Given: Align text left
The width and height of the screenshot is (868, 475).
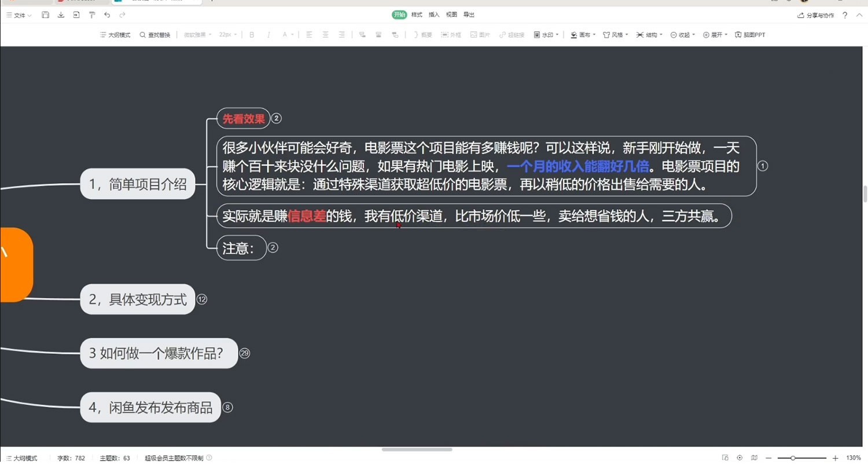Looking at the screenshot, I should pyautogui.click(x=309, y=35).
